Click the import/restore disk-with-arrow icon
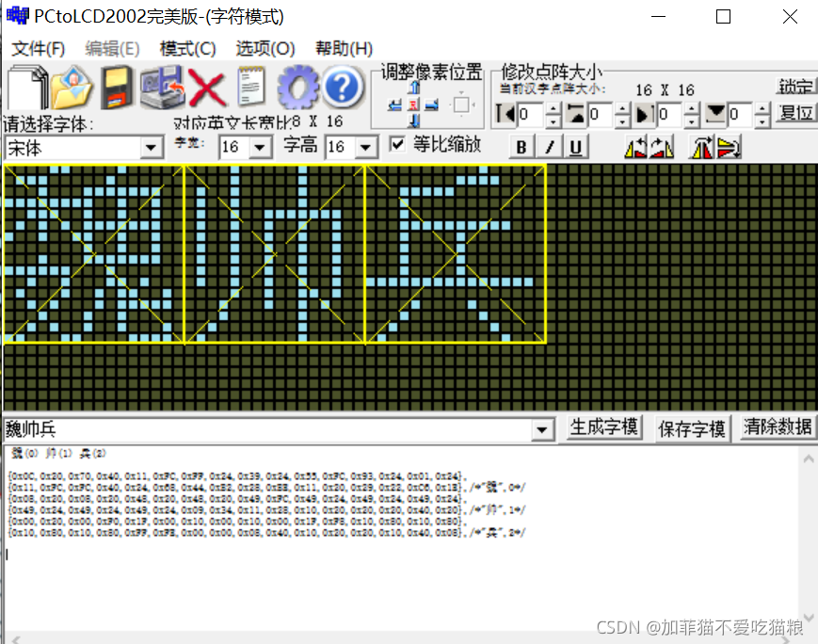The width and height of the screenshot is (818, 644). [x=162, y=88]
